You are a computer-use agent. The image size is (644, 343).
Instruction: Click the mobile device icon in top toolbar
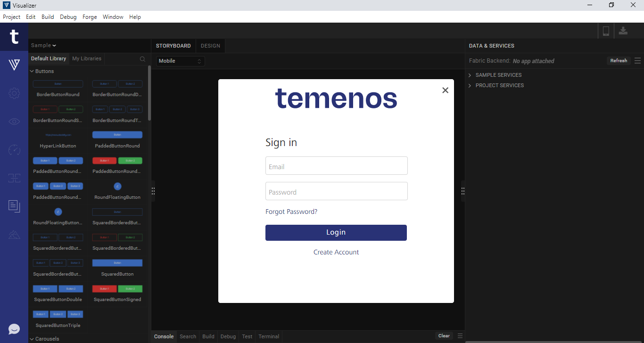tap(606, 31)
